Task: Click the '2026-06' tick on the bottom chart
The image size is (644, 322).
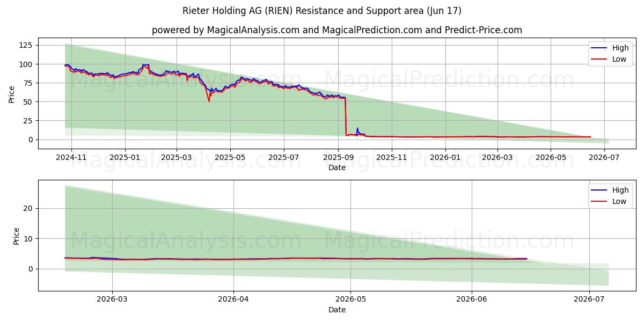Action: tap(472, 299)
